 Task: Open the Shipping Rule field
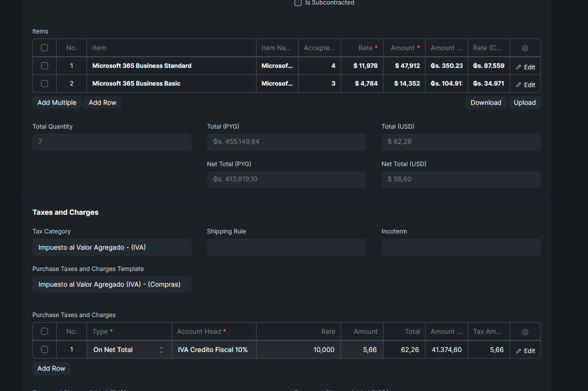(x=286, y=247)
